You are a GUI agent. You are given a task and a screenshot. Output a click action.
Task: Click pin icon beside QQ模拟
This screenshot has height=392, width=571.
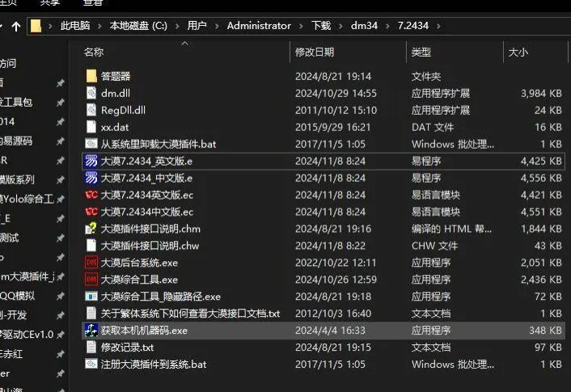(61, 296)
